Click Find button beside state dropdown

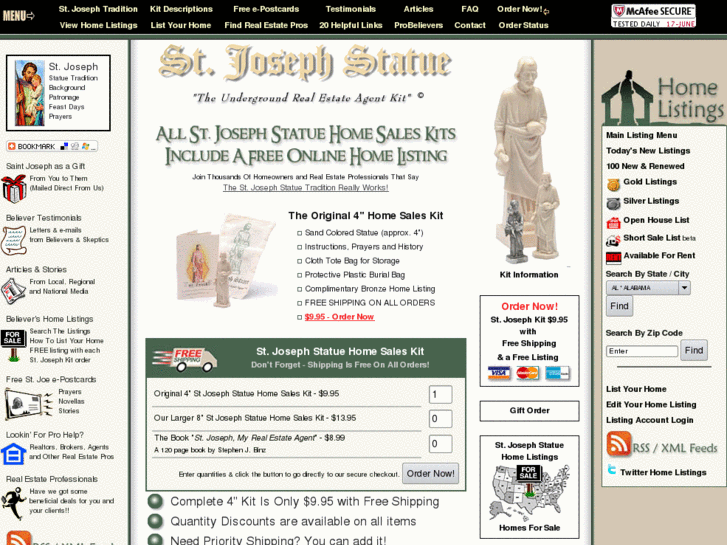click(619, 306)
